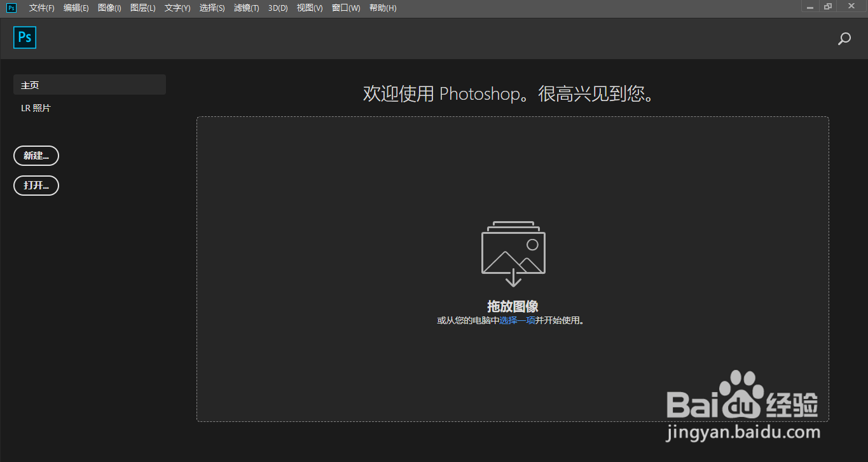Open the 图像(I) menu
This screenshot has width=868, height=462.
pyautogui.click(x=109, y=8)
